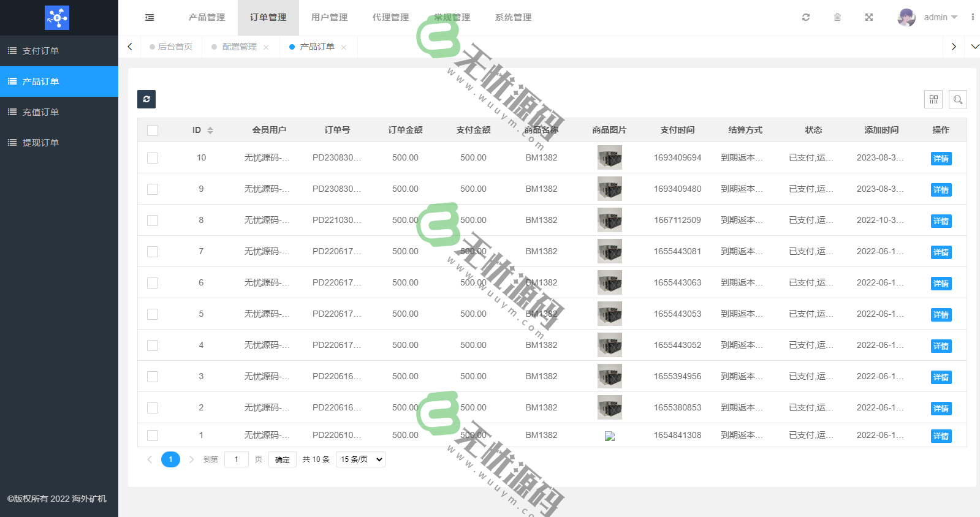Screen dimensions: 980x517
Task: Open 详情 for order ID 8
Action: (x=941, y=221)
